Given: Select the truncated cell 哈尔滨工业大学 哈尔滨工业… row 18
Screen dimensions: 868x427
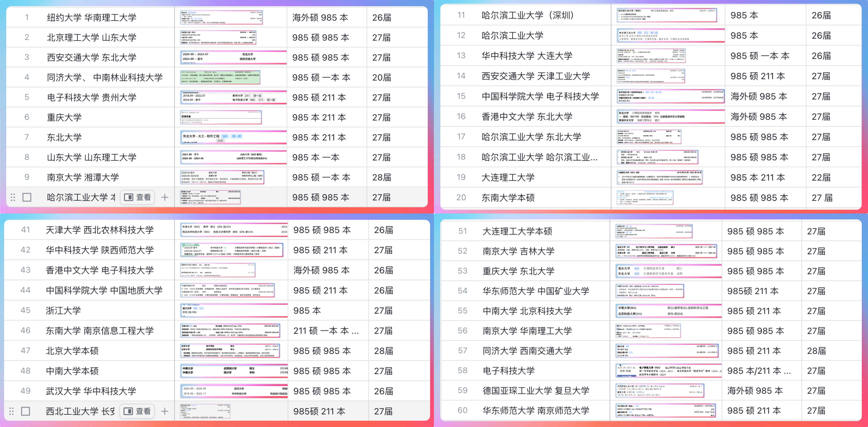Looking at the screenshot, I should tap(540, 157).
